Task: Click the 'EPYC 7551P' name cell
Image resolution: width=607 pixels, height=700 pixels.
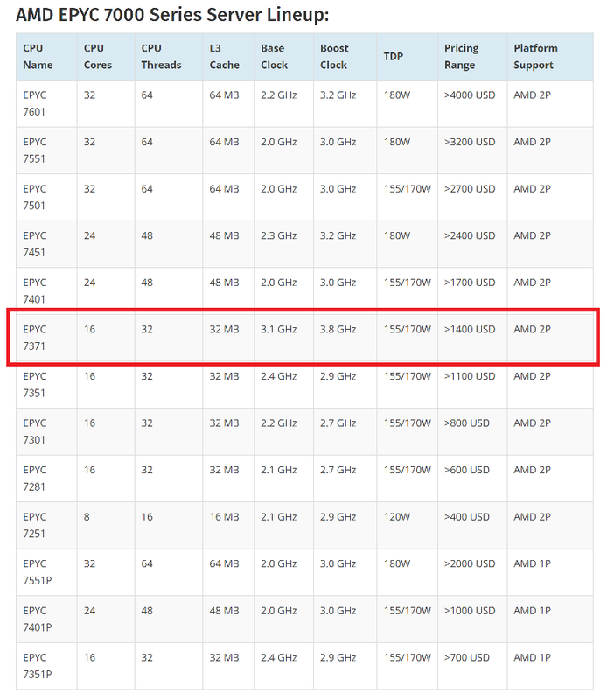Action: pyautogui.click(x=46, y=572)
